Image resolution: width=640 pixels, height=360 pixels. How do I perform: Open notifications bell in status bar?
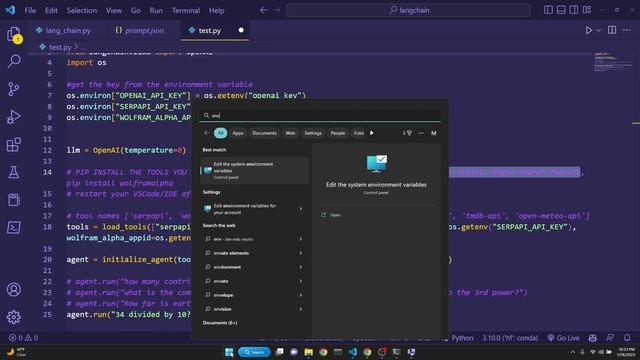(627, 338)
